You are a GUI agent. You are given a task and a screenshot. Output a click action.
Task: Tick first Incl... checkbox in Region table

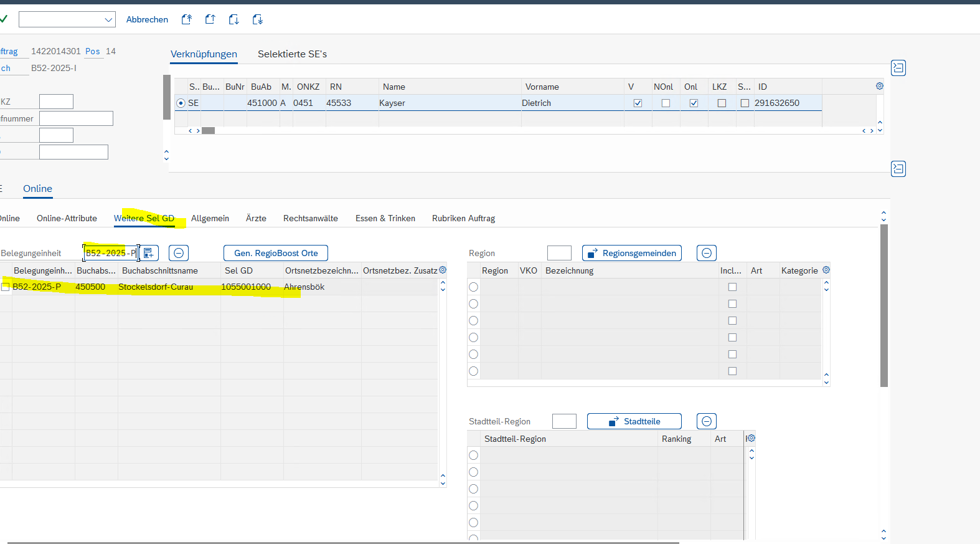click(732, 287)
